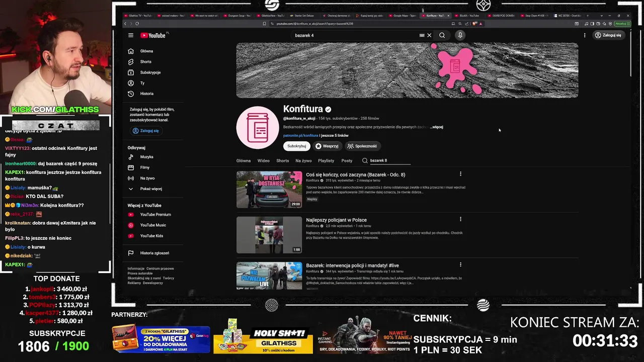
Task: Open options for Najlepszy policjant w Polsce
Action: [460, 219]
